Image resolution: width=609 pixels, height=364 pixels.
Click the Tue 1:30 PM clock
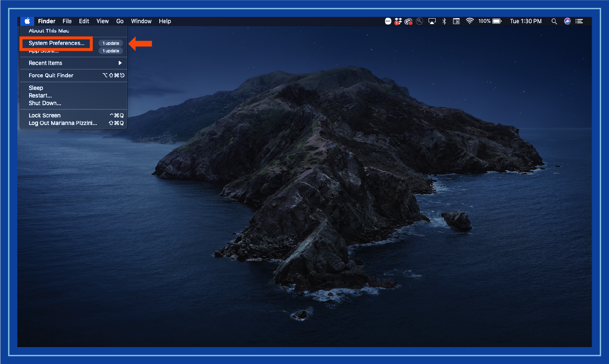click(x=526, y=21)
